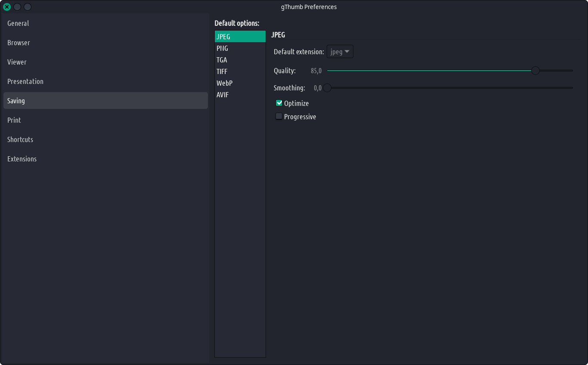The height and width of the screenshot is (365, 588).
Task: Click the Smoothing value 0,0
Action: [x=318, y=88]
